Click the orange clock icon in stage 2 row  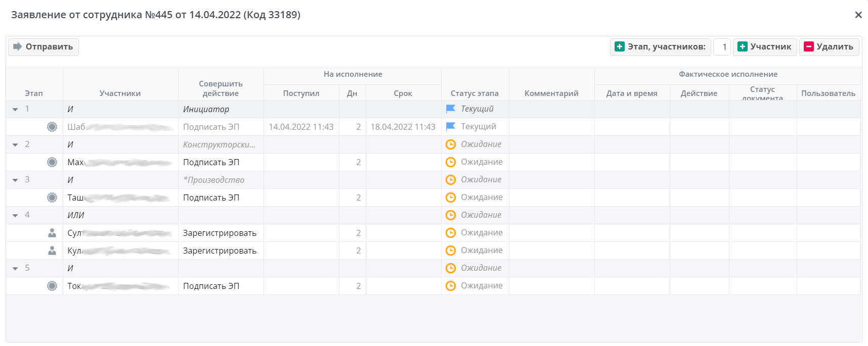pyautogui.click(x=451, y=144)
